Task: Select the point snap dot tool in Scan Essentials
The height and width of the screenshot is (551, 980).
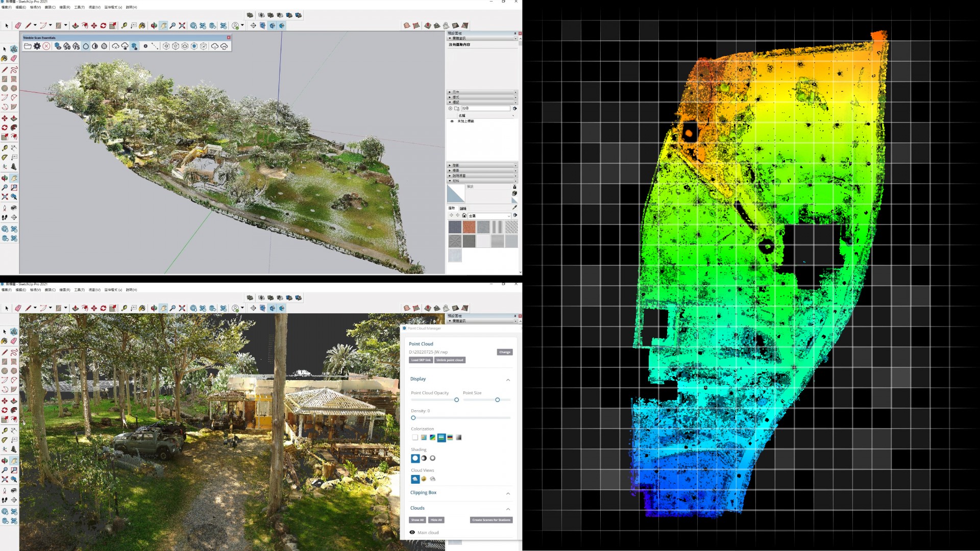Action: click(x=145, y=46)
